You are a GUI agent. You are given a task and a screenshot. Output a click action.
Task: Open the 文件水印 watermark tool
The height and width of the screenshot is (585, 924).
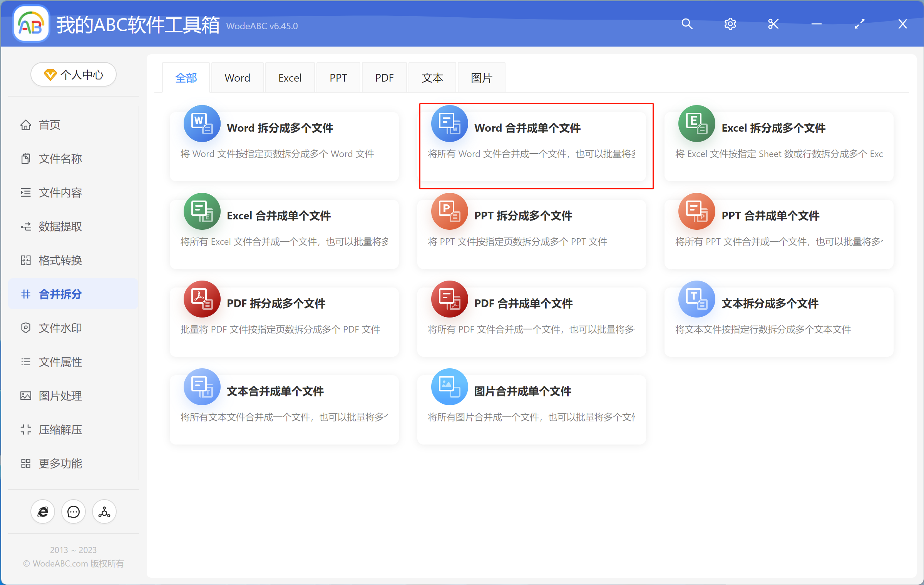coord(60,328)
